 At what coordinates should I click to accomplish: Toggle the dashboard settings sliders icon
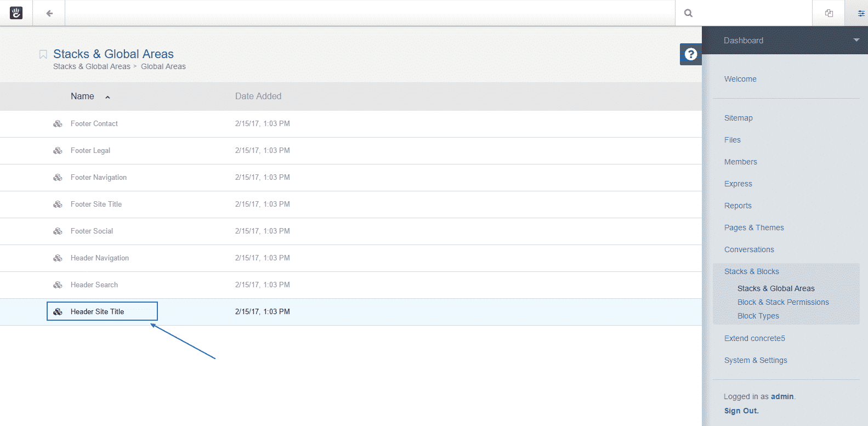861,13
